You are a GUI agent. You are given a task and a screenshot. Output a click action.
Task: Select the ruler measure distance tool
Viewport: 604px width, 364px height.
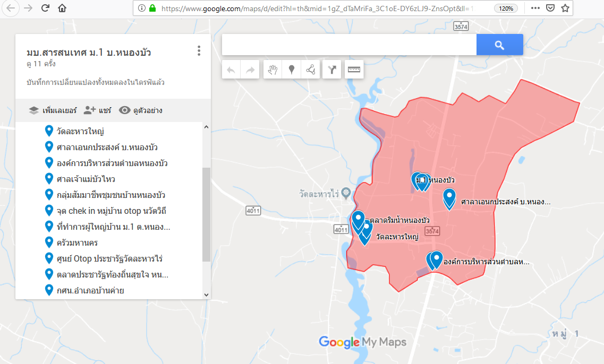pos(354,70)
